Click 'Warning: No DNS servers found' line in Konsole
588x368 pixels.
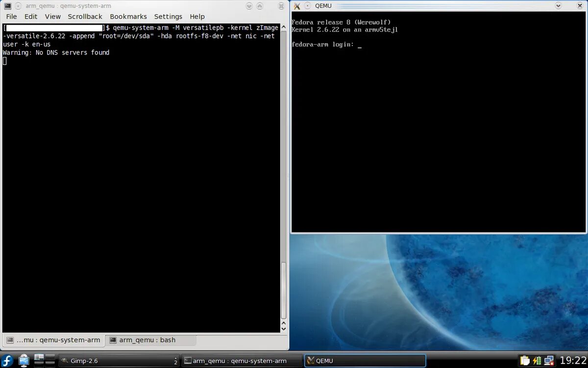point(56,53)
